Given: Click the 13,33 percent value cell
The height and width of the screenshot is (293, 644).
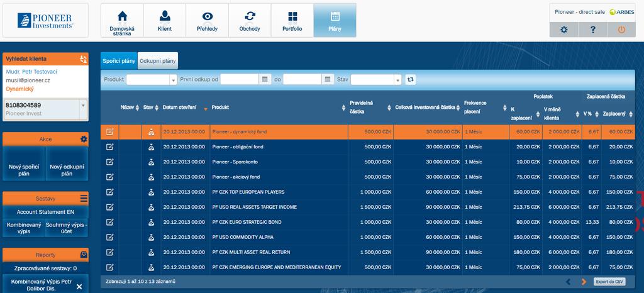Looking at the screenshot, I should 592,222.
